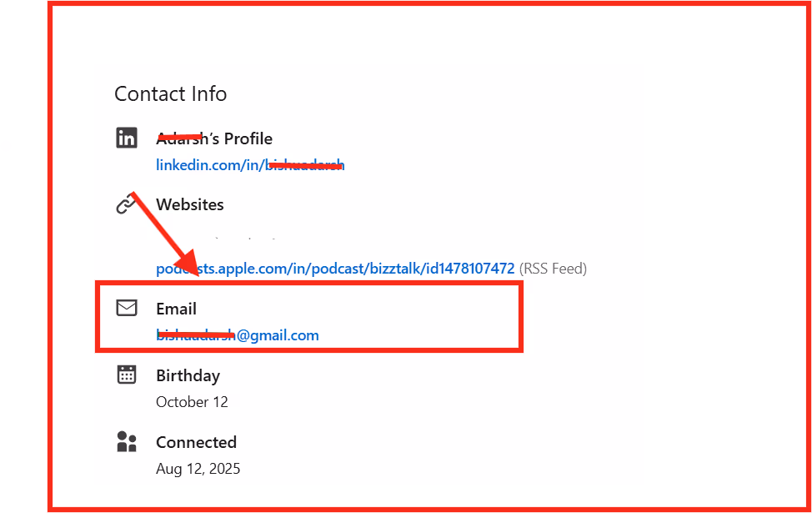The height and width of the screenshot is (513, 812).
Task: Click the Contact Info heading
Action: click(170, 93)
